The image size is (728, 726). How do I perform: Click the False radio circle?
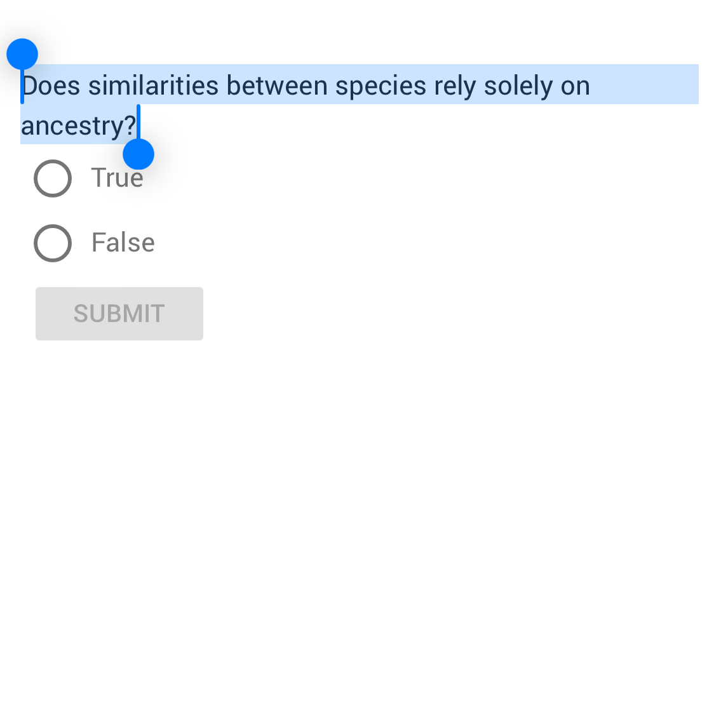(x=52, y=243)
